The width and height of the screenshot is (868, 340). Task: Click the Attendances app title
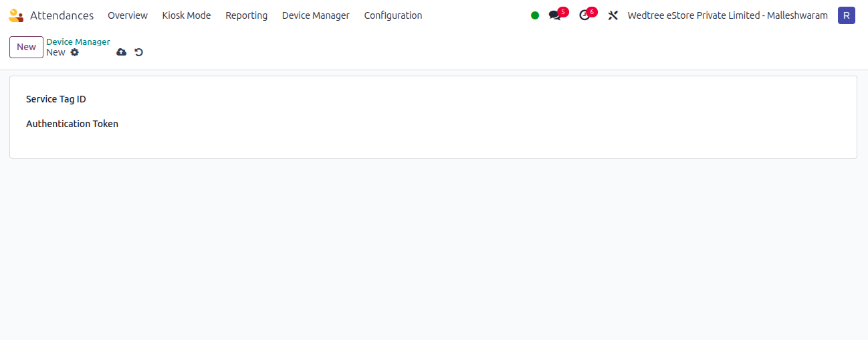(x=62, y=15)
